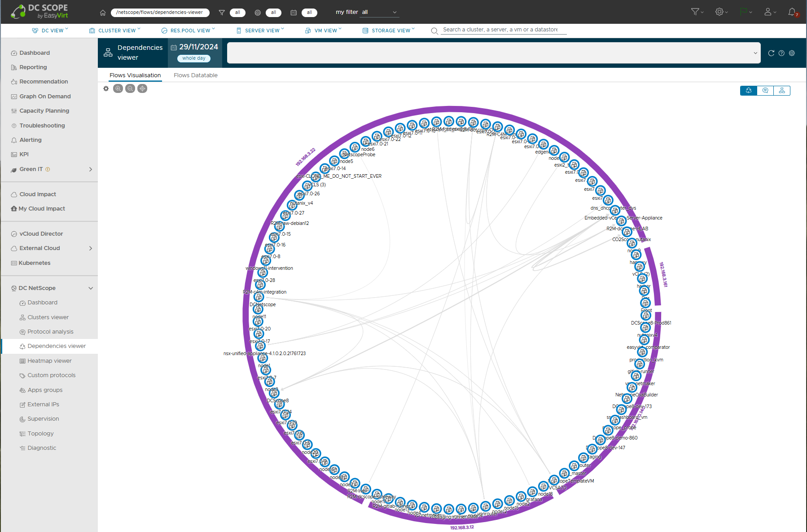This screenshot has height=532, width=807.
Task: Open the settings gear menu in top bar
Action: [721, 12]
